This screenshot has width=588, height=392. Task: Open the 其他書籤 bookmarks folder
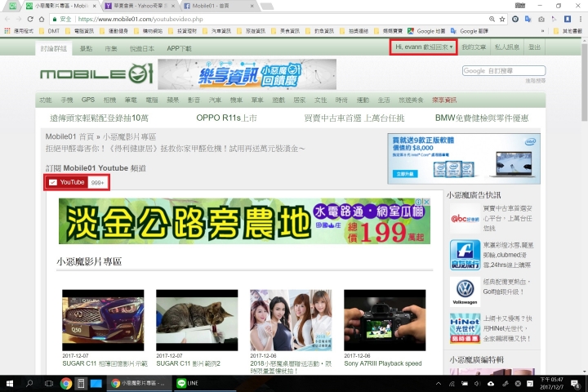click(x=568, y=31)
